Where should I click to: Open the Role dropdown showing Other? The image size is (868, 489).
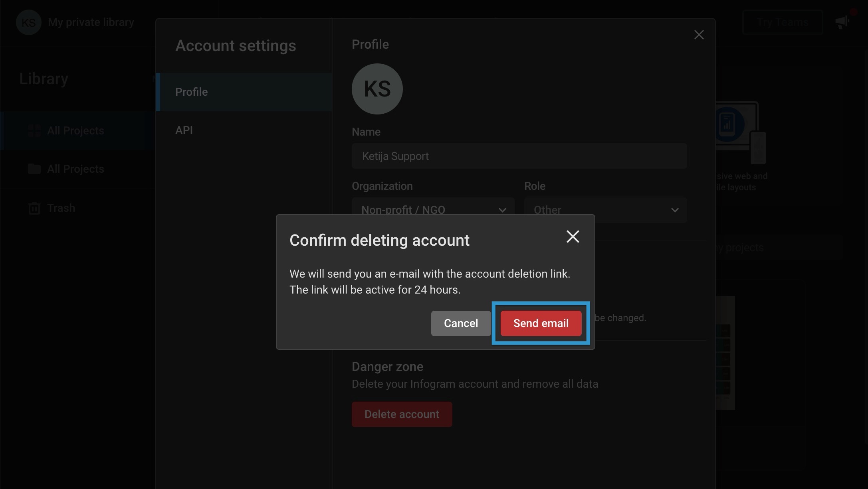[x=605, y=209]
